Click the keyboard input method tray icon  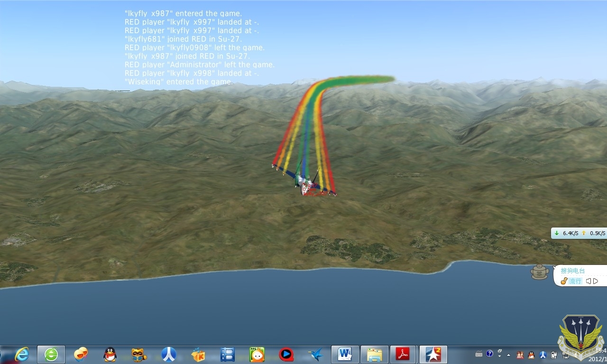point(479,354)
